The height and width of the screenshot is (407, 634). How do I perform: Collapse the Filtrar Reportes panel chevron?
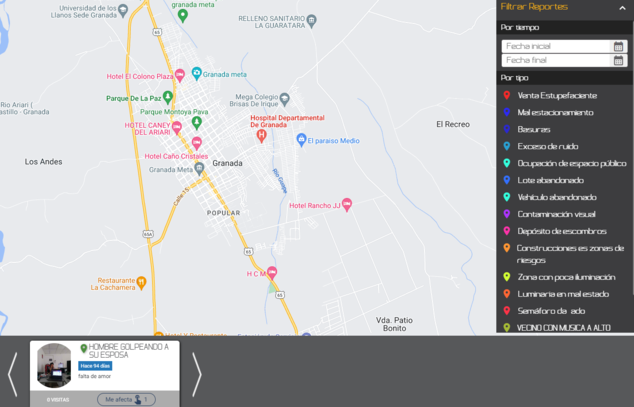coord(622,8)
